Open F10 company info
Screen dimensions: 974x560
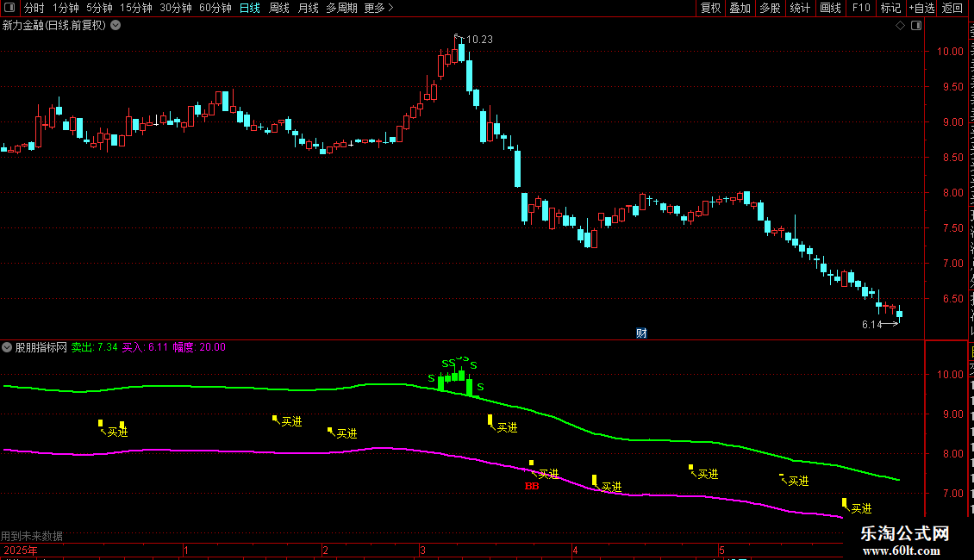861,8
